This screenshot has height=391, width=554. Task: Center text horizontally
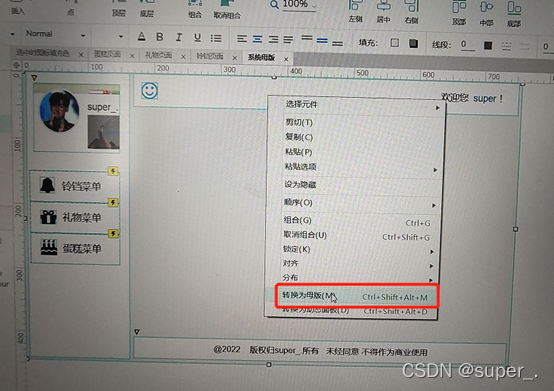pyautogui.click(x=257, y=39)
